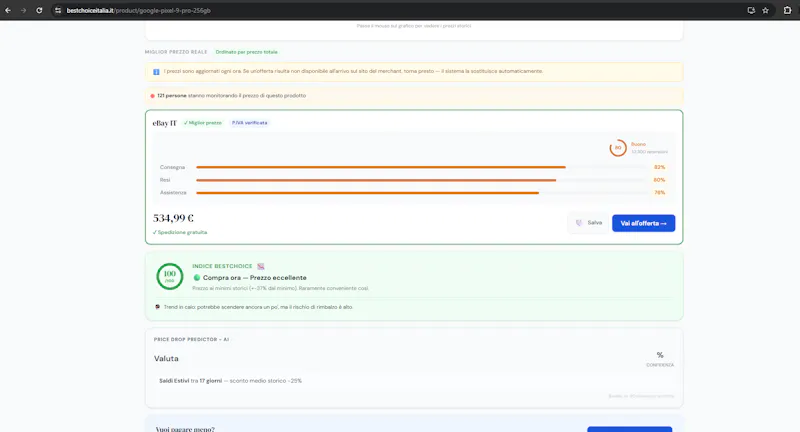Click the Miglior prezzo badge
Image resolution: width=800 pixels, height=432 pixels.
pos(203,123)
